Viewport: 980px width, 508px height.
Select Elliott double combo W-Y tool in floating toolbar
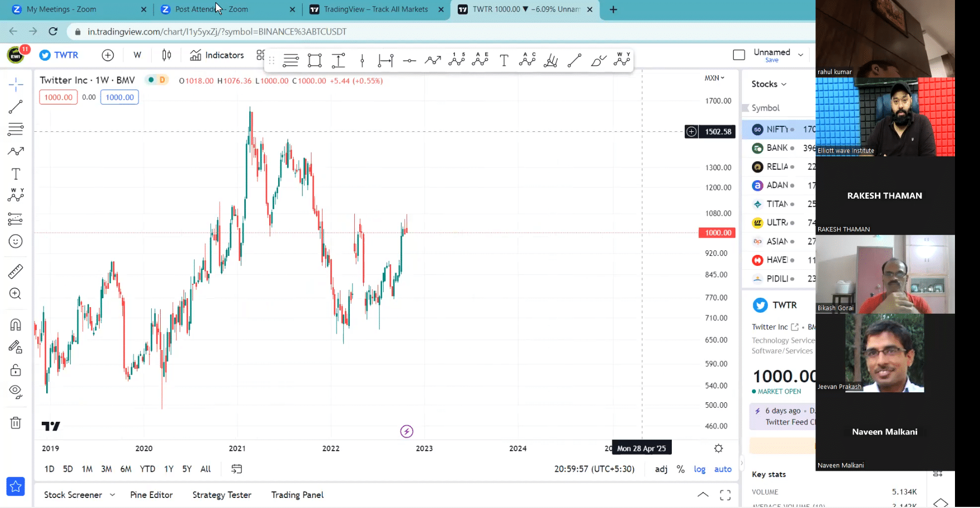click(x=622, y=60)
